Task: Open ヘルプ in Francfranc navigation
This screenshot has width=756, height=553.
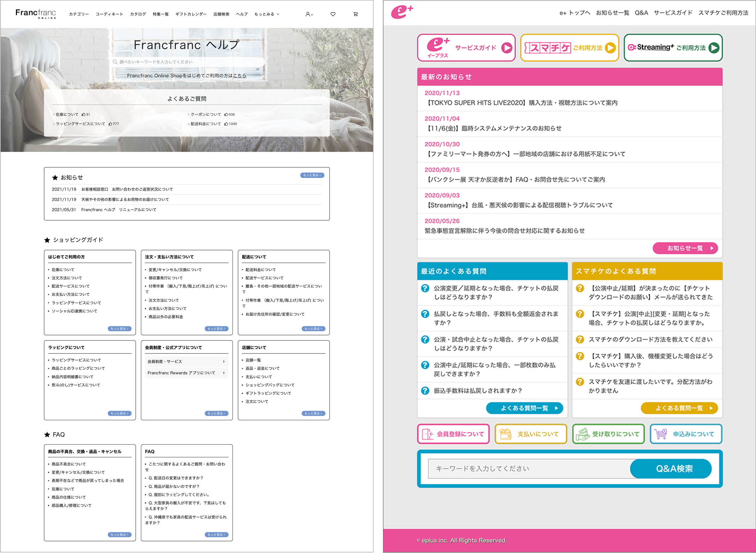Action: click(242, 14)
